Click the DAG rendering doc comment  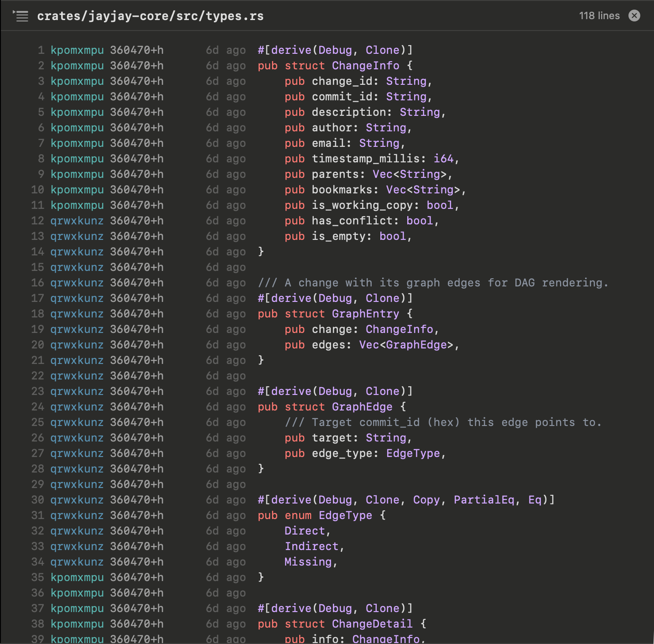(433, 283)
